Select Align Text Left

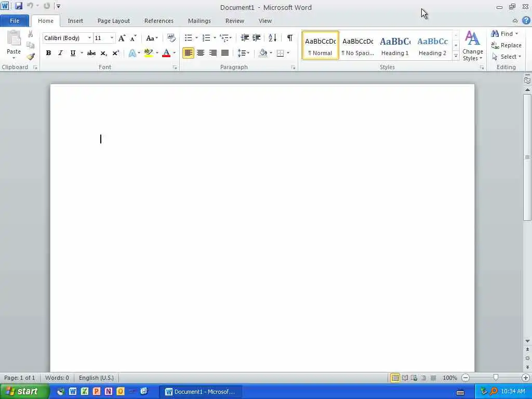(x=188, y=53)
